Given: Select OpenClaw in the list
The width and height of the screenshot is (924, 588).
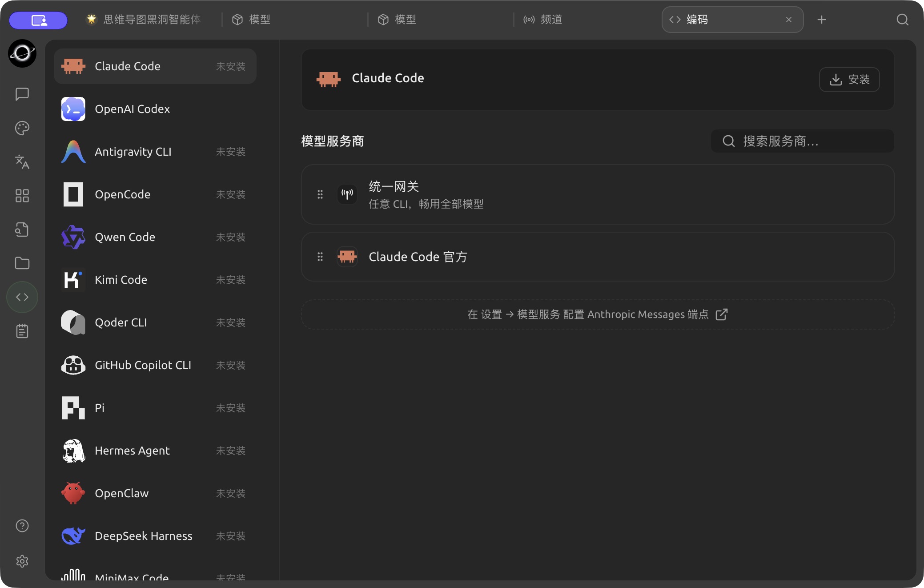Looking at the screenshot, I should tap(155, 493).
